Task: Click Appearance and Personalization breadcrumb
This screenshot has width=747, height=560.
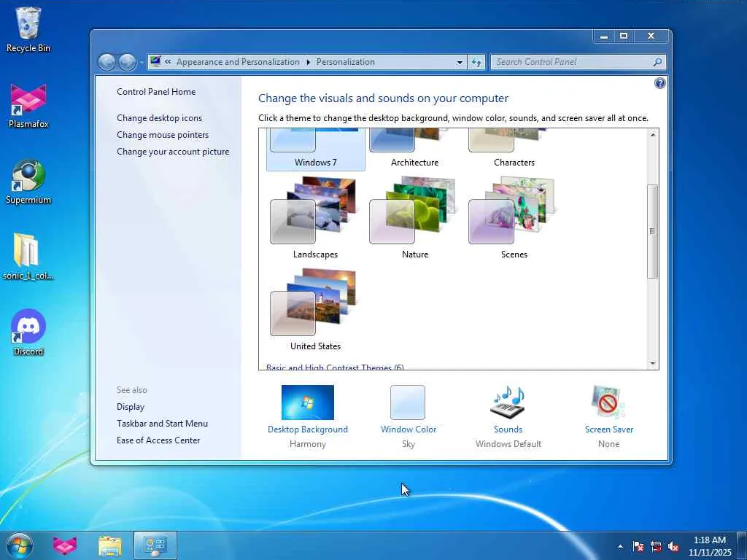Action: click(x=238, y=62)
